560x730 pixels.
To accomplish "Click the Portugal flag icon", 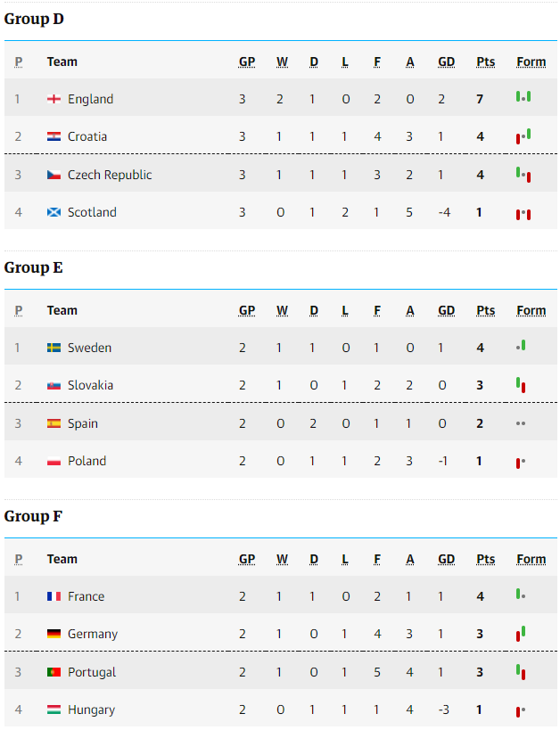I will click(54, 672).
